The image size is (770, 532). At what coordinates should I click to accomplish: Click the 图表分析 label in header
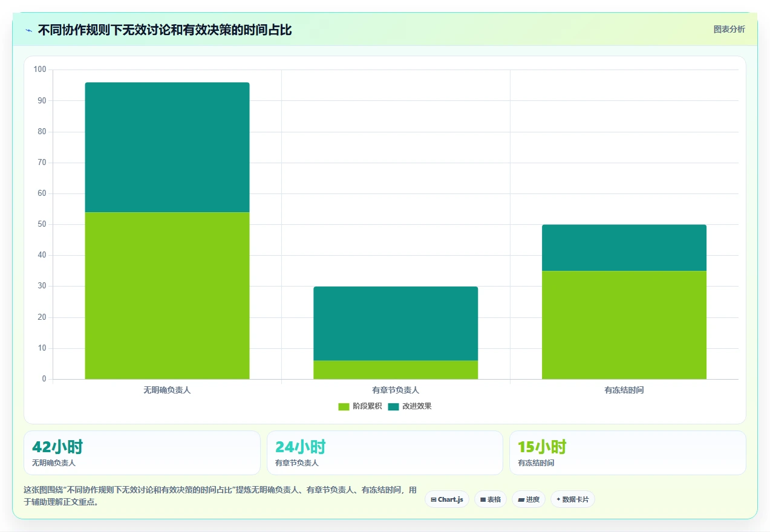click(x=729, y=29)
